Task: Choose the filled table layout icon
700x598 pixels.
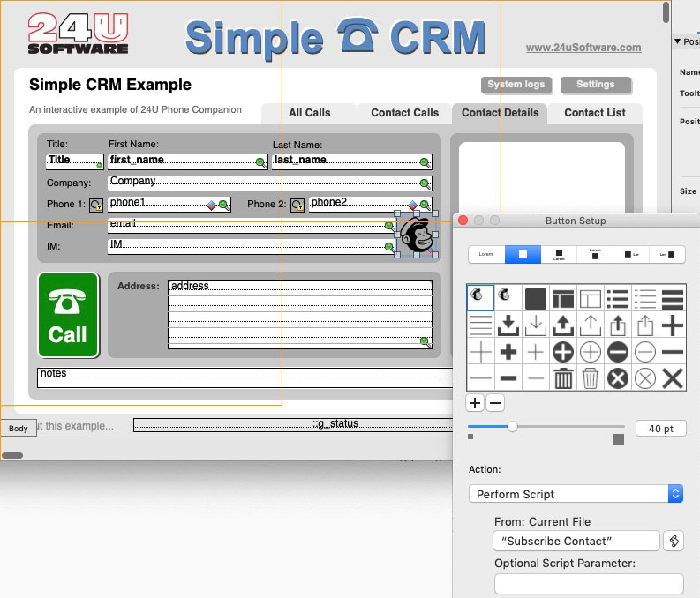Action: click(563, 299)
